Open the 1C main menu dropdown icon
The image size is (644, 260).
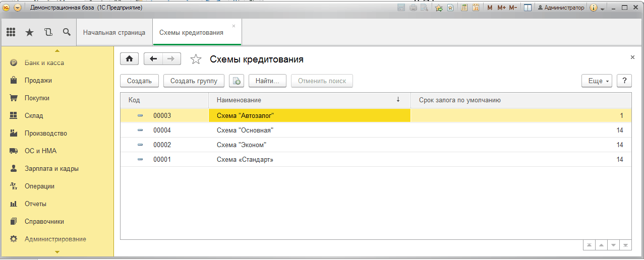click(x=18, y=8)
